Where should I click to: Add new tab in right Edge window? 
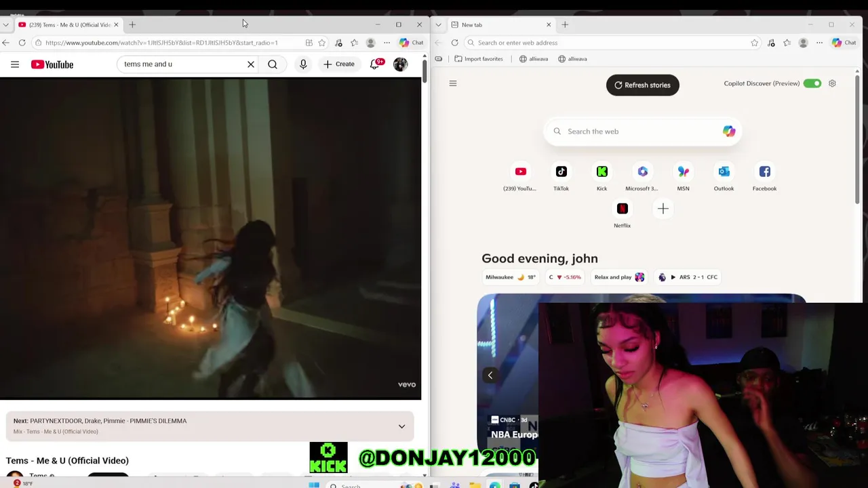565,24
